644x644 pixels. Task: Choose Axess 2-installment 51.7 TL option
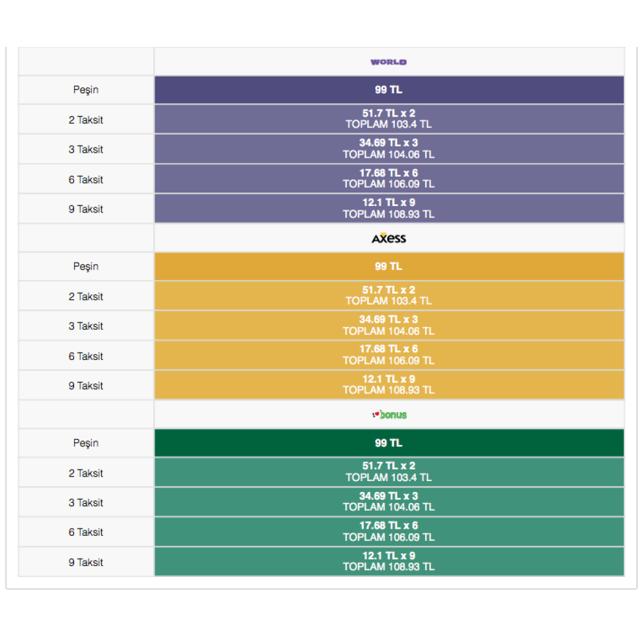point(388,296)
